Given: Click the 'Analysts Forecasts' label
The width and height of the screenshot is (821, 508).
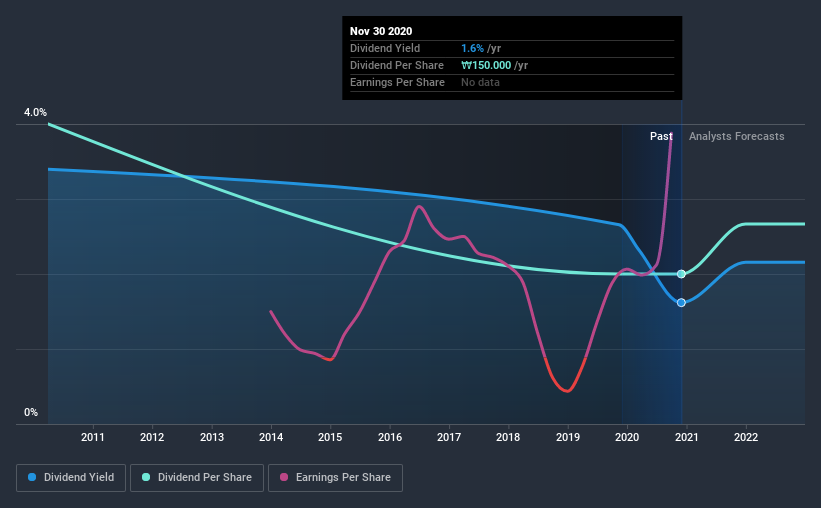Looking at the screenshot, I should coord(737,136).
